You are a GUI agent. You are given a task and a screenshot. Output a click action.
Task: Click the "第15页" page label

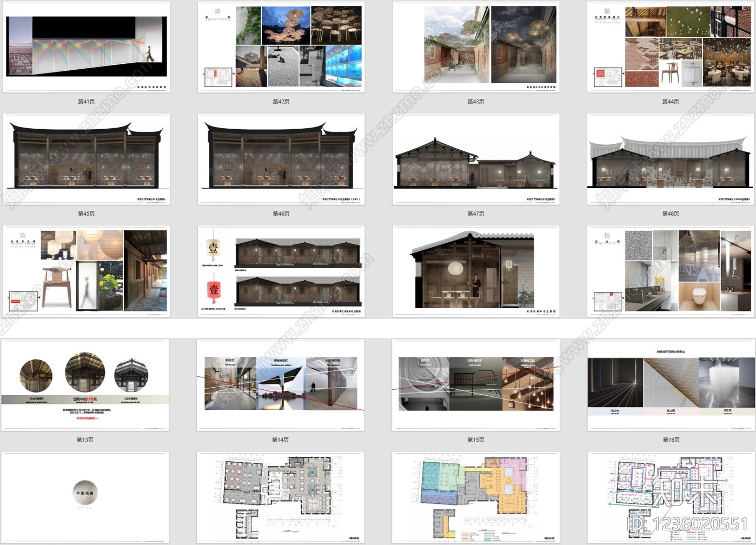point(476,440)
